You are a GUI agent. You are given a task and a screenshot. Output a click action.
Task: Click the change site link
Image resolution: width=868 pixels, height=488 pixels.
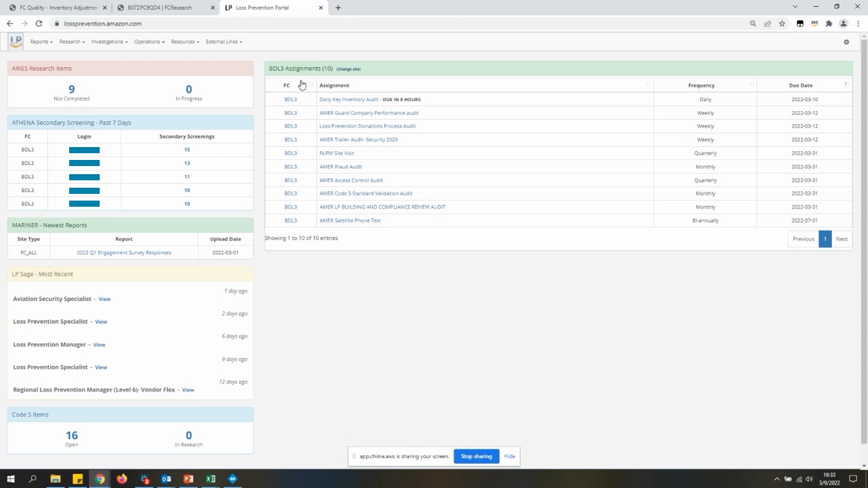coord(349,69)
